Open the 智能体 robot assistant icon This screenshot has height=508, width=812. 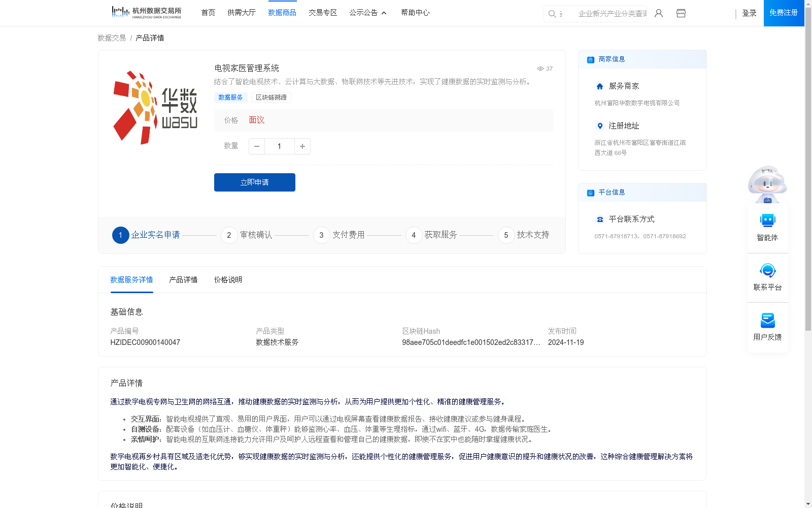click(x=767, y=220)
